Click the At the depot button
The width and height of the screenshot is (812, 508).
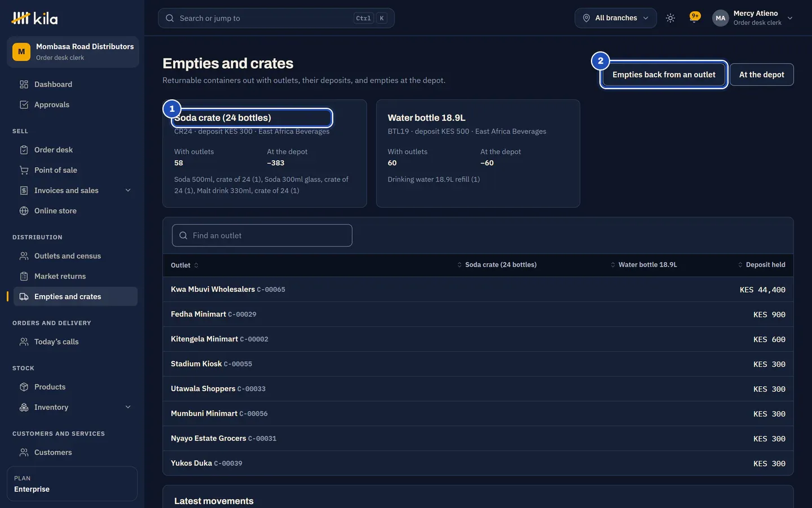(x=761, y=75)
